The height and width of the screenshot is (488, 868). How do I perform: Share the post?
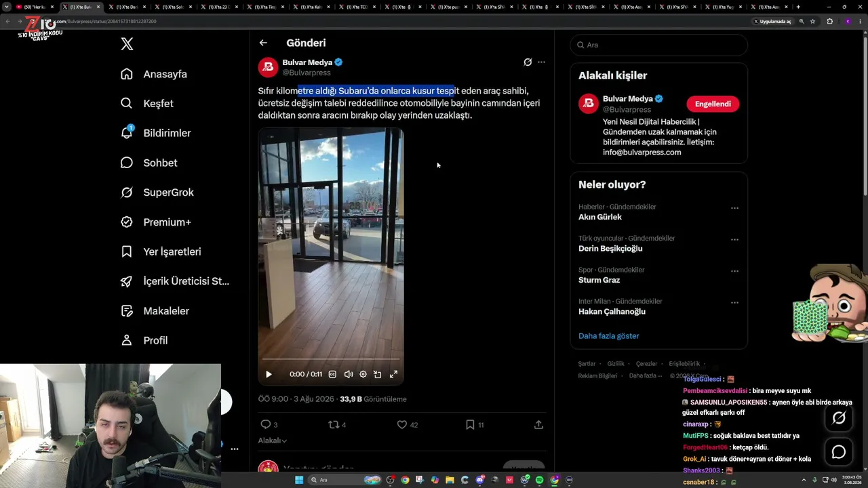tap(538, 424)
